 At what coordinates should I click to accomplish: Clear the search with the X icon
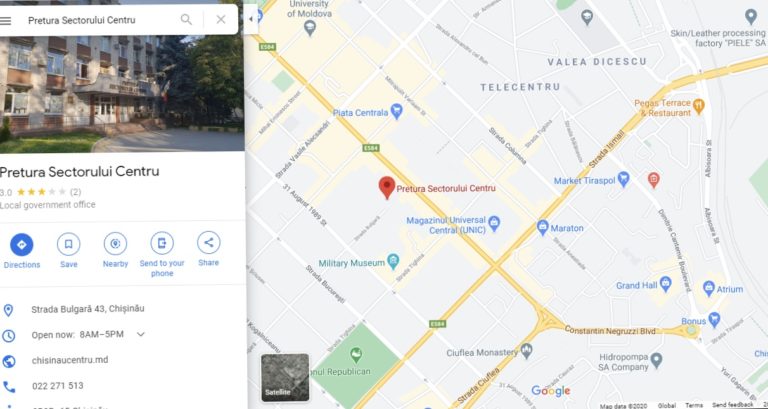tap(221, 20)
